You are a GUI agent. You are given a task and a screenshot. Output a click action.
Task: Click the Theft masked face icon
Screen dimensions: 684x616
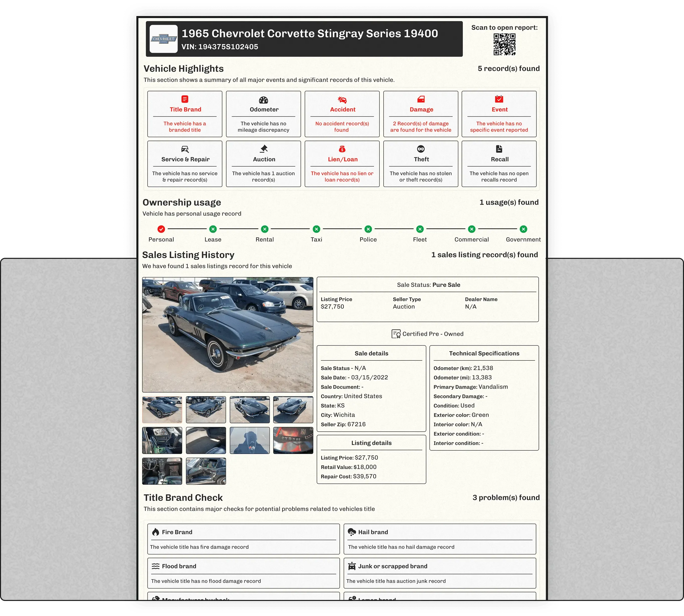[x=421, y=149]
